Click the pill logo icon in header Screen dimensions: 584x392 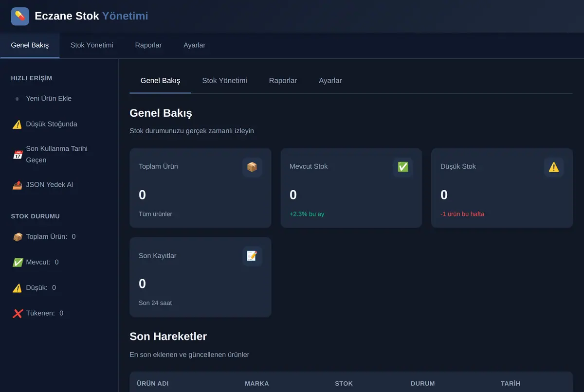20,16
